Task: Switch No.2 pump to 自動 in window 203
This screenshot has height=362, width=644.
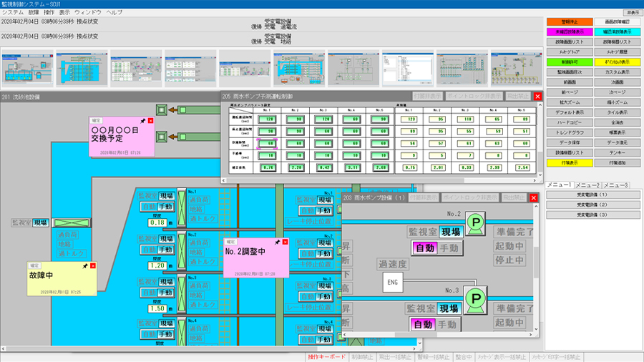Action: pyautogui.click(x=424, y=248)
